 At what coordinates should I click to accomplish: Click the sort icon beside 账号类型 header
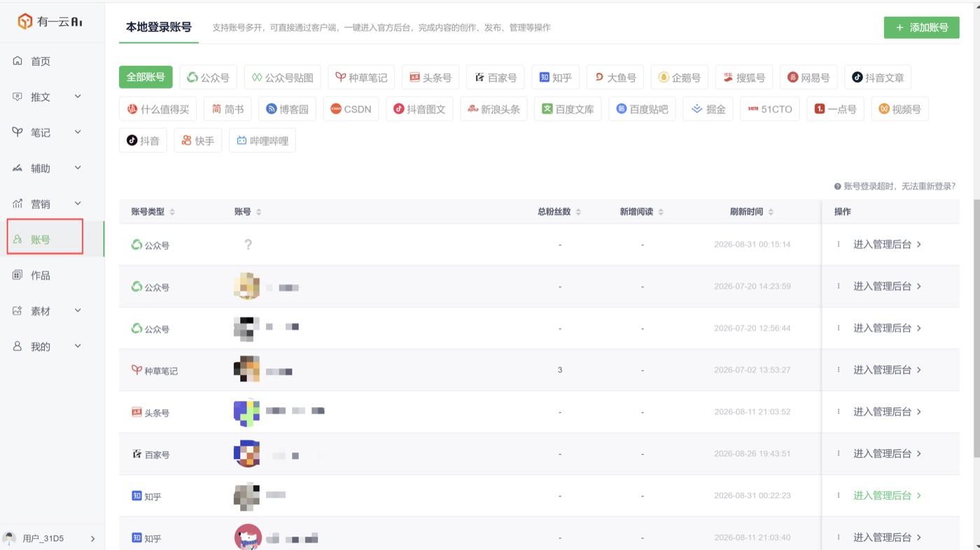tap(172, 212)
